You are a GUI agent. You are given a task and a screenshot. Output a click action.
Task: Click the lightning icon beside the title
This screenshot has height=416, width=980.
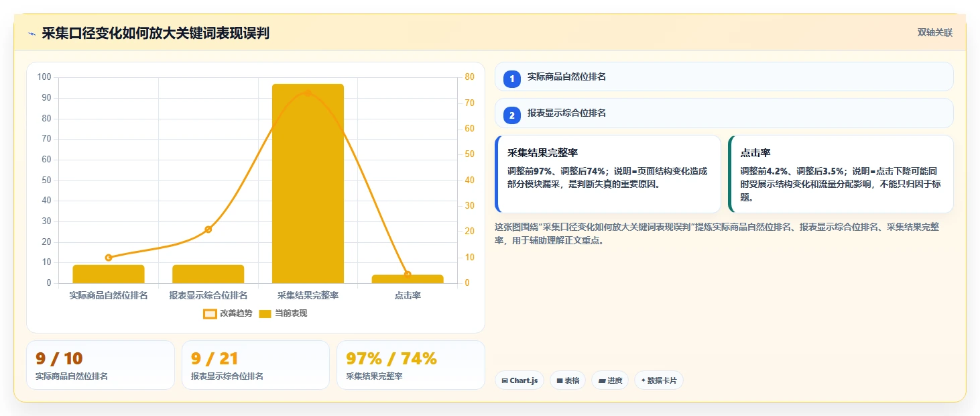(x=32, y=34)
